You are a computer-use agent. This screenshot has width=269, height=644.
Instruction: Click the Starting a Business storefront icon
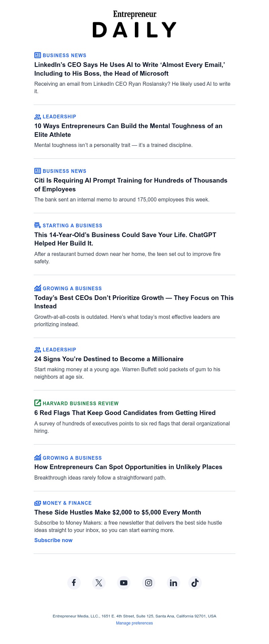point(38,225)
